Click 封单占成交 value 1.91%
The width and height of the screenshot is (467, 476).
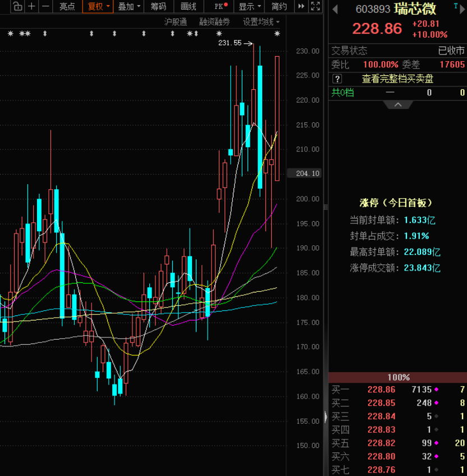(x=416, y=236)
